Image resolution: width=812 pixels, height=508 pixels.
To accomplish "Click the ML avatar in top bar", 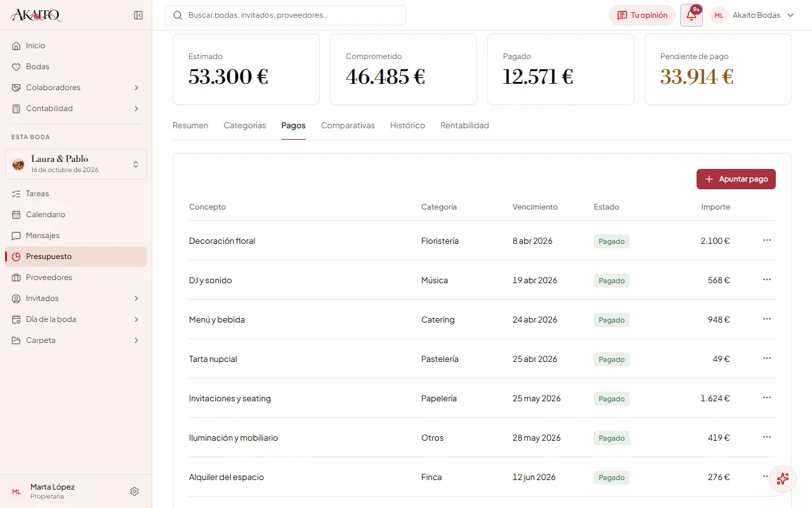I will point(719,15).
